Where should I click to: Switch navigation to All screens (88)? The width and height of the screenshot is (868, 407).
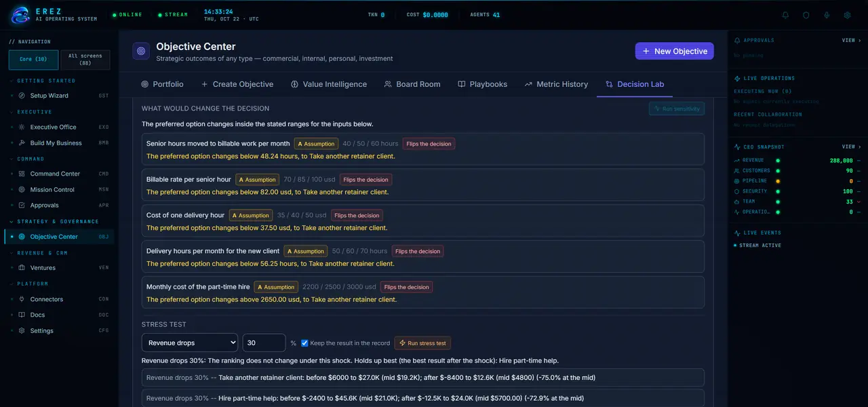[x=85, y=60]
